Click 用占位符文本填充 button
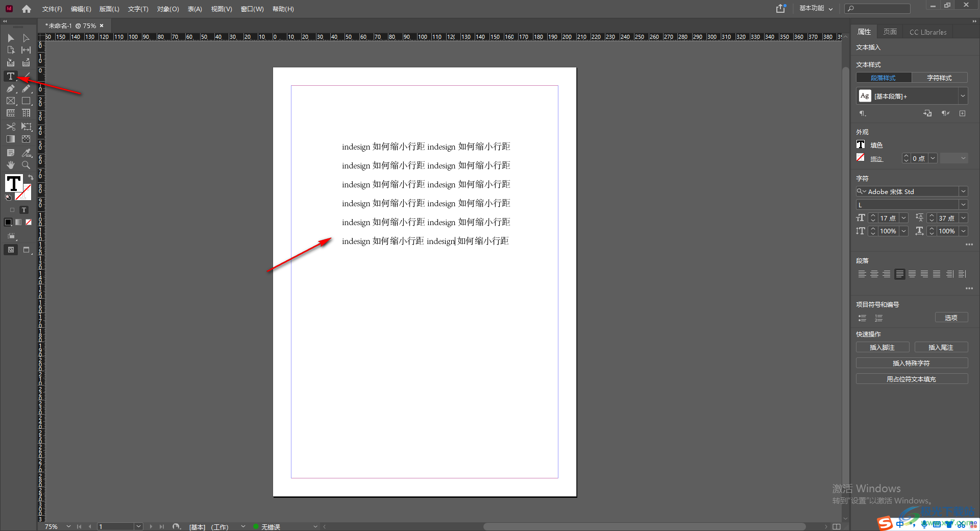 [x=912, y=379]
